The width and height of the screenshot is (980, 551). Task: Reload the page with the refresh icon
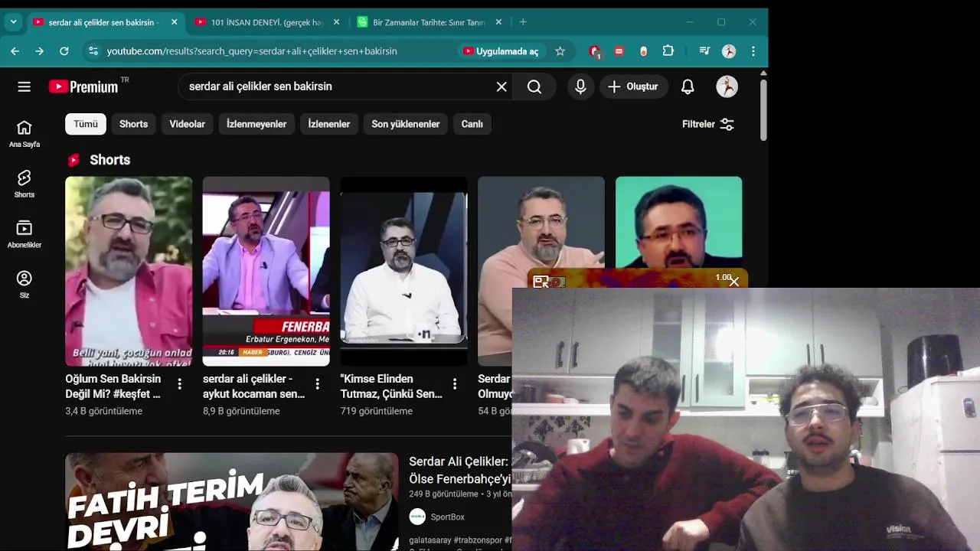64,51
